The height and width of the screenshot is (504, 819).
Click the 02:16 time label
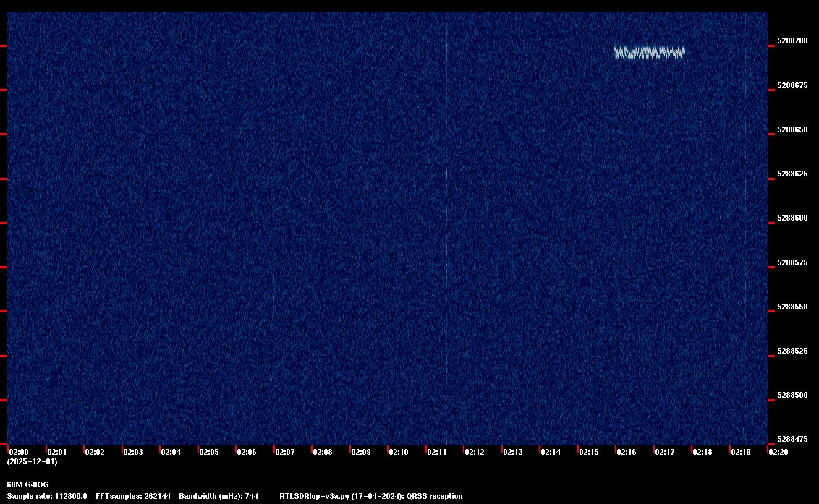(627, 452)
